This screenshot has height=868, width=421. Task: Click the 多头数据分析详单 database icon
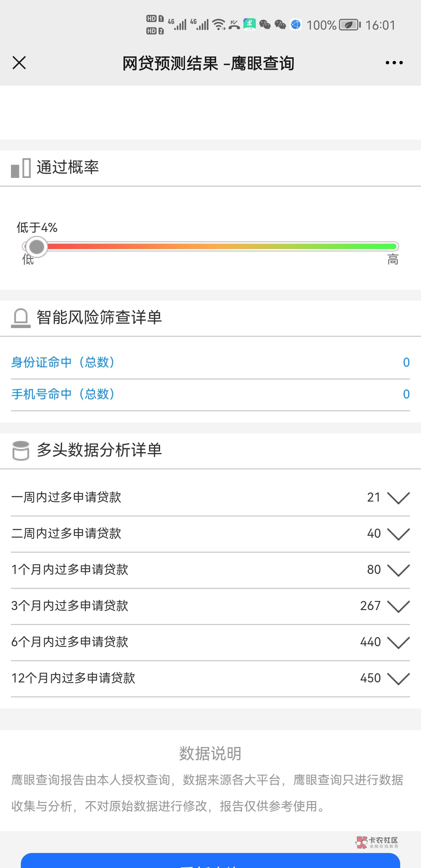click(21, 450)
